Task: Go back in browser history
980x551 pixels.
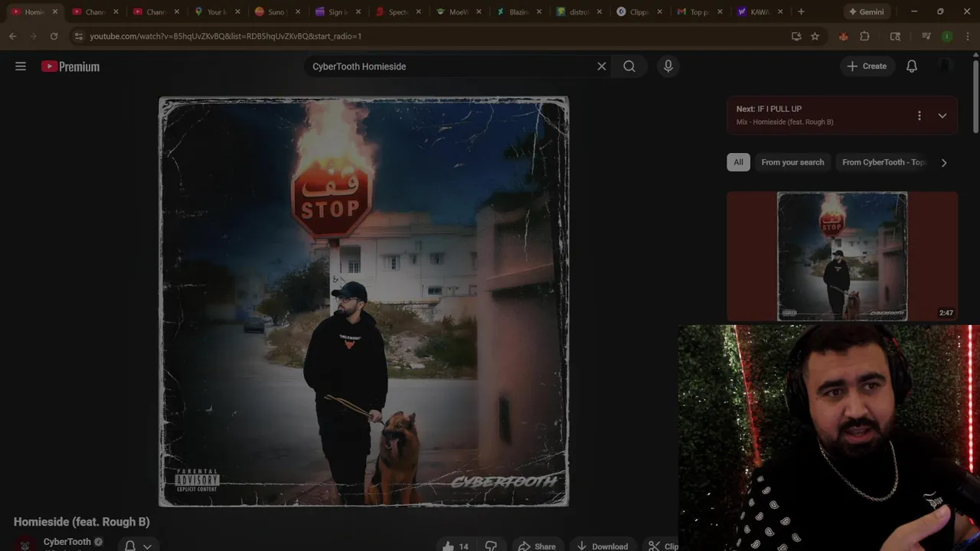Action: (12, 36)
